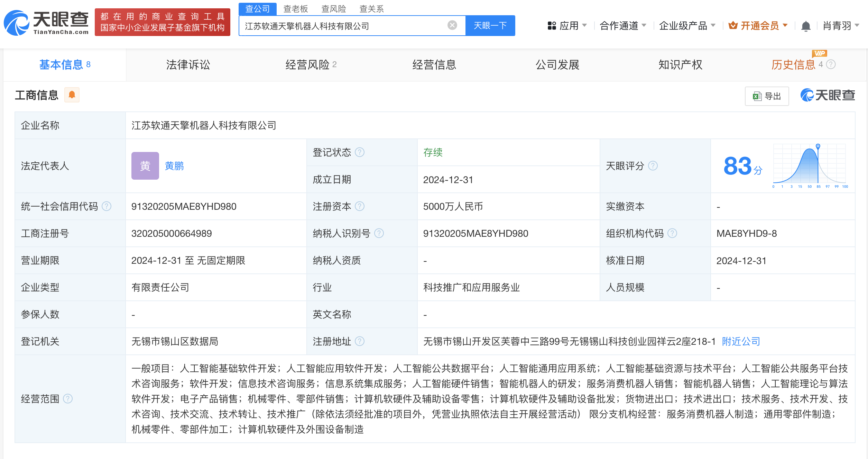Image resolution: width=868 pixels, height=459 pixels.
Task: Click help icon next to 纳税人识别号
Action: pos(379,233)
